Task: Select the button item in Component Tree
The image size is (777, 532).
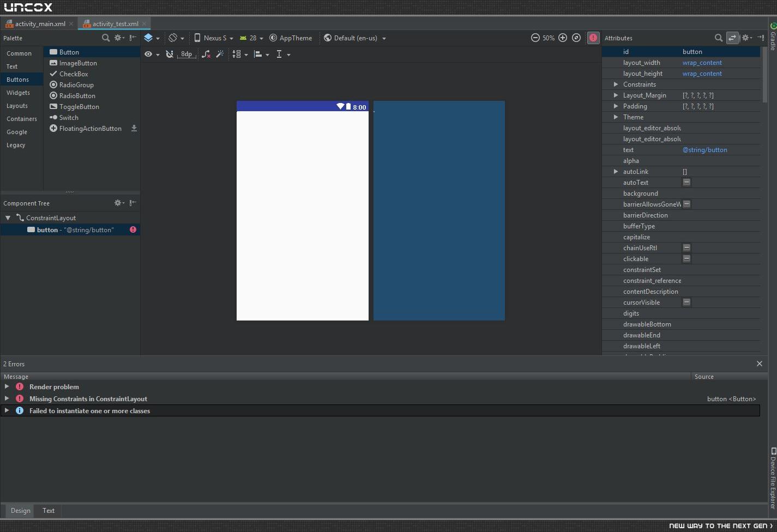Action: click(x=70, y=230)
